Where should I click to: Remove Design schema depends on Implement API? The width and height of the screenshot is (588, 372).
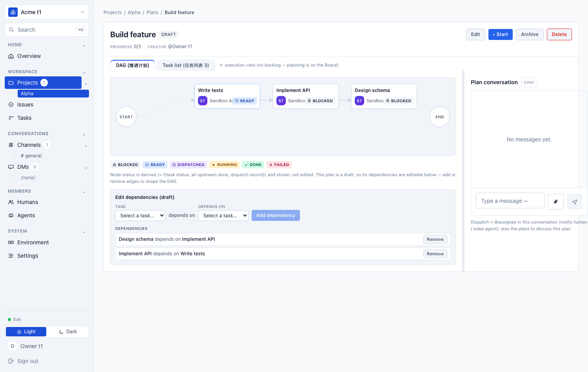[x=435, y=239]
